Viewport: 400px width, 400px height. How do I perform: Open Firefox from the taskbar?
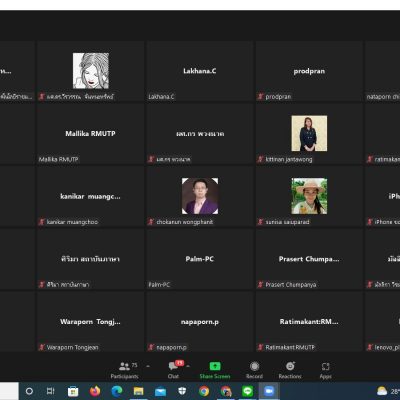pos(95,391)
